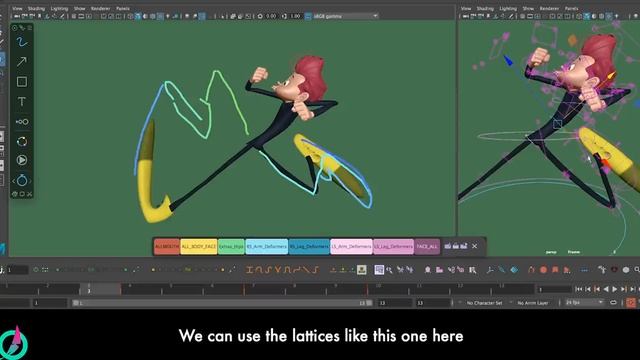Image resolution: width=640 pixels, height=360 pixels.
Task: Open Show menu in left viewport
Action: tap(80, 8)
